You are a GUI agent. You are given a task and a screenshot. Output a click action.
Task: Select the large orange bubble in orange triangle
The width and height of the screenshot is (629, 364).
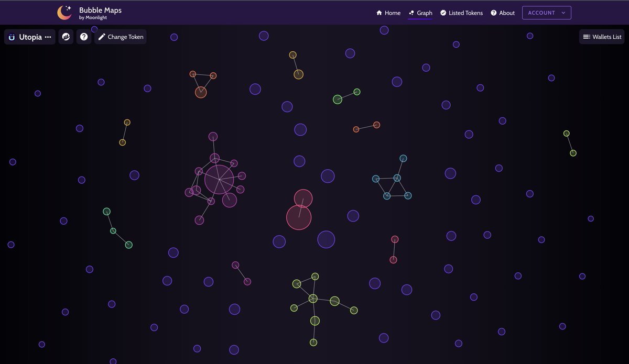click(x=201, y=92)
